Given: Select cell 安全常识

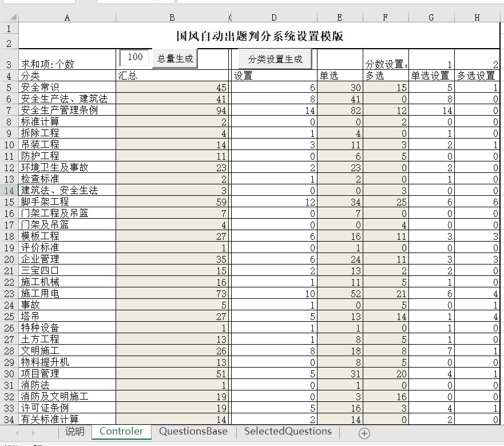Looking at the screenshot, I should coord(67,87).
